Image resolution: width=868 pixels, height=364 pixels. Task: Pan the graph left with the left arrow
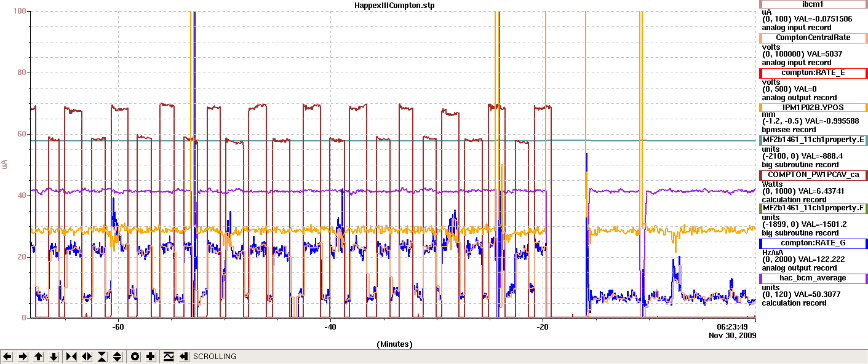pos(7,357)
